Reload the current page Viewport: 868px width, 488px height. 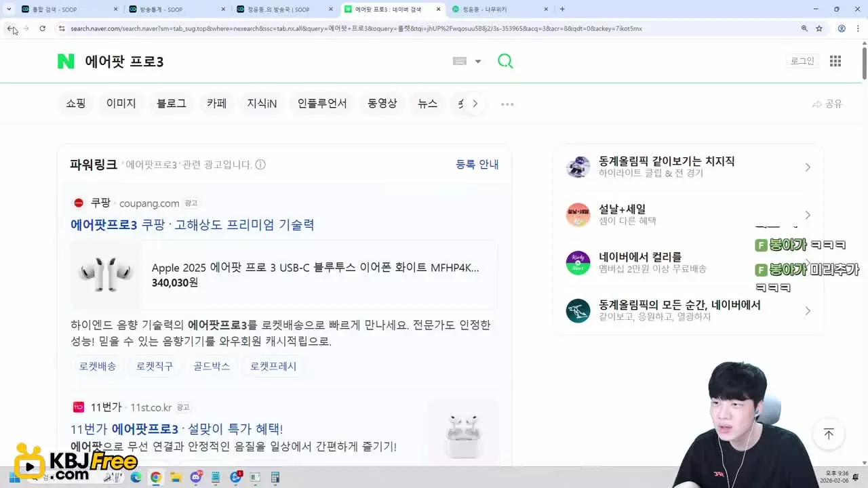click(x=42, y=28)
